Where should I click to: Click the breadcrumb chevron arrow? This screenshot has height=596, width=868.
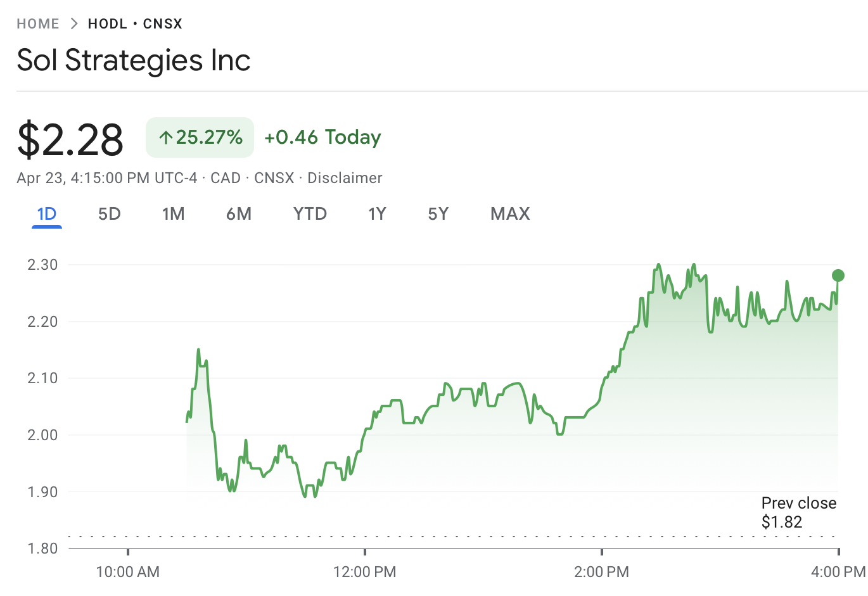click(74, 24)
